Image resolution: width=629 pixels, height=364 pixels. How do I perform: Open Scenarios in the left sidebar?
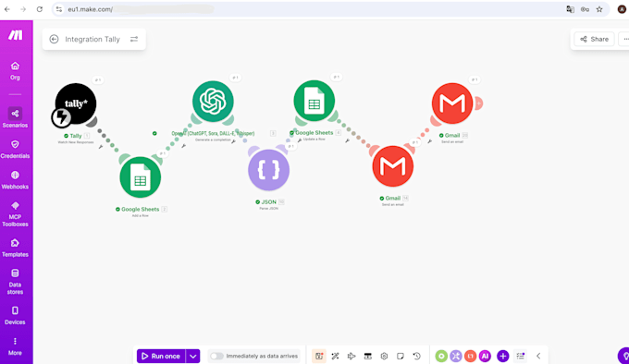pos(15,117)
